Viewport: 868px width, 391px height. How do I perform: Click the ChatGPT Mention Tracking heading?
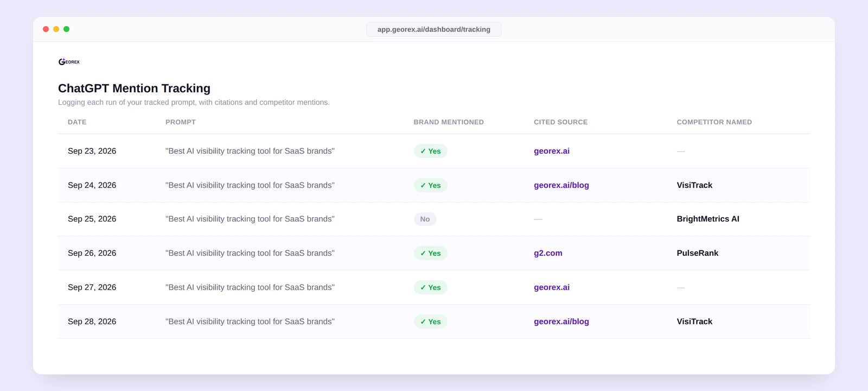[134, 88]
